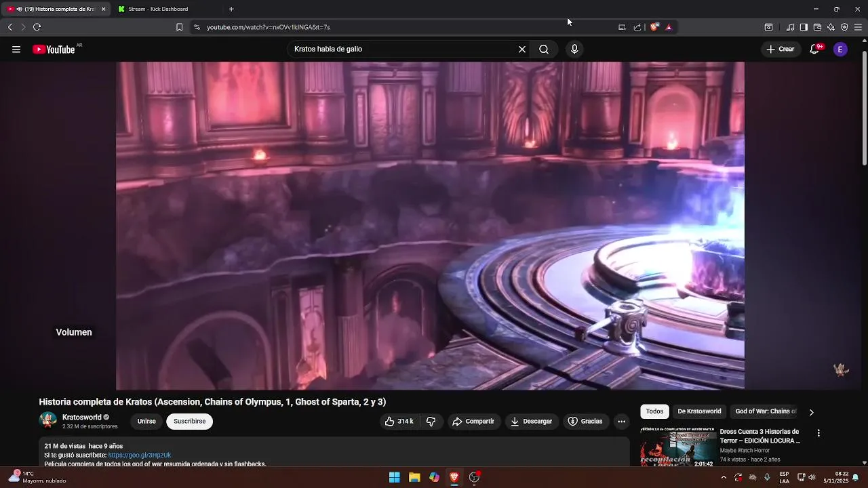Open the Kratosworld channel name link

[81, 418]
